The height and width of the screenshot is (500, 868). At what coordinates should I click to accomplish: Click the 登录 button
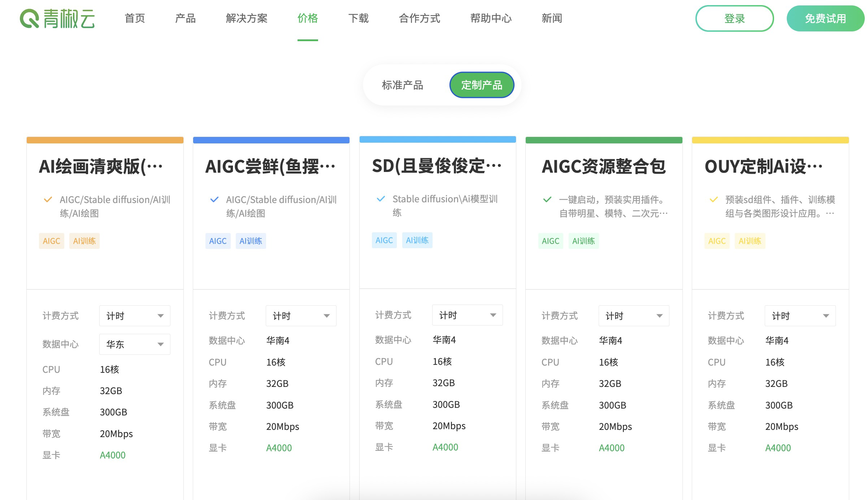[734, 18]
